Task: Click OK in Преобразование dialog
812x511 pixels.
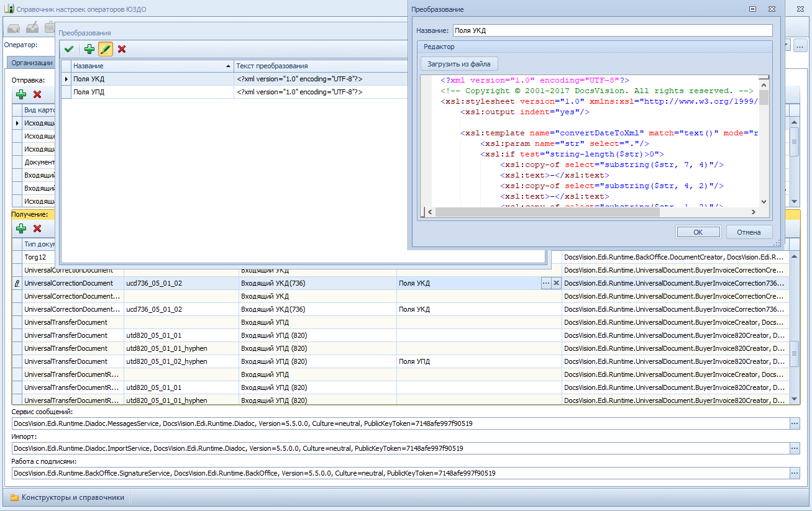Action: pyautogui.click(x=698, y=232)
